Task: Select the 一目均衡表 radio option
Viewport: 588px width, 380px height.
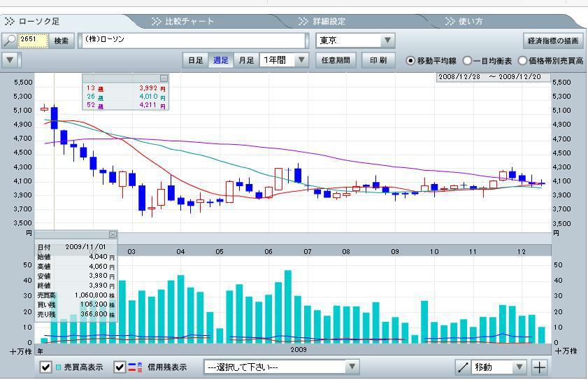Action: point(467,61)
